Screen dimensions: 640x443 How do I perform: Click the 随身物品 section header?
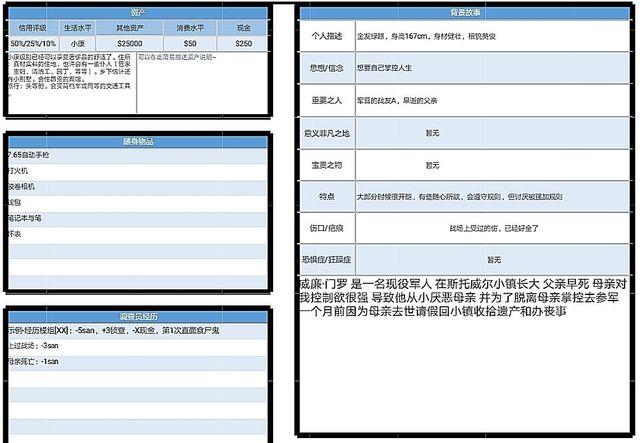(x=138, y=142)
